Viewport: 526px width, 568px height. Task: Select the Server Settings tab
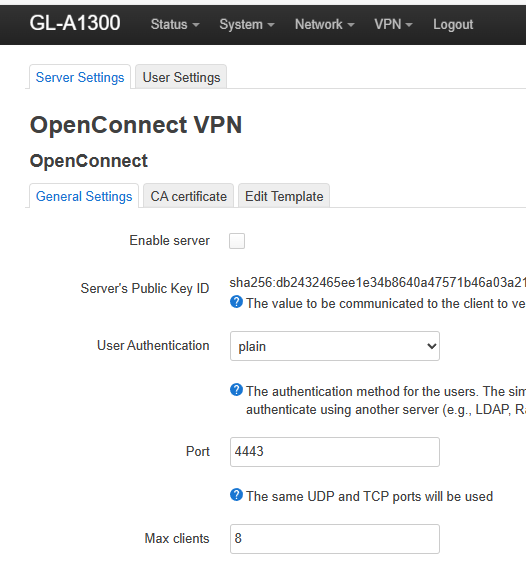pyautogui.click(x=80, y=77)
